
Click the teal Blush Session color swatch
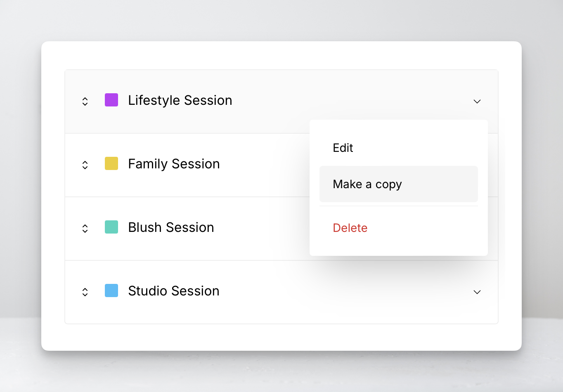point(111,227)
